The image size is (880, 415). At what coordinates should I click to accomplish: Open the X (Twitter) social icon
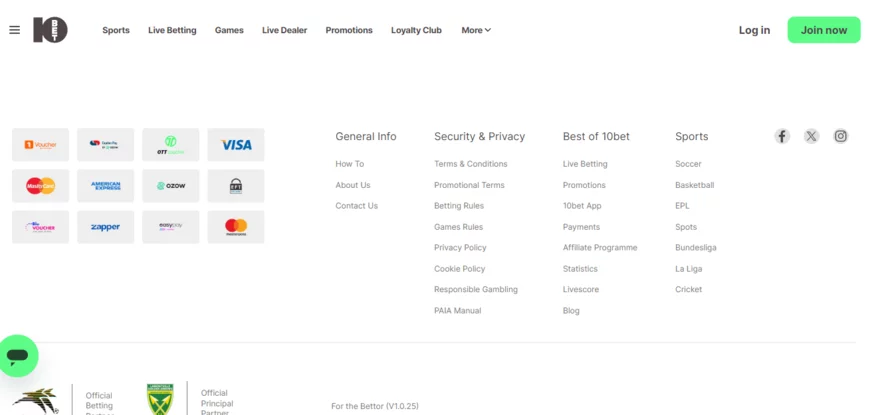point(811,136)
